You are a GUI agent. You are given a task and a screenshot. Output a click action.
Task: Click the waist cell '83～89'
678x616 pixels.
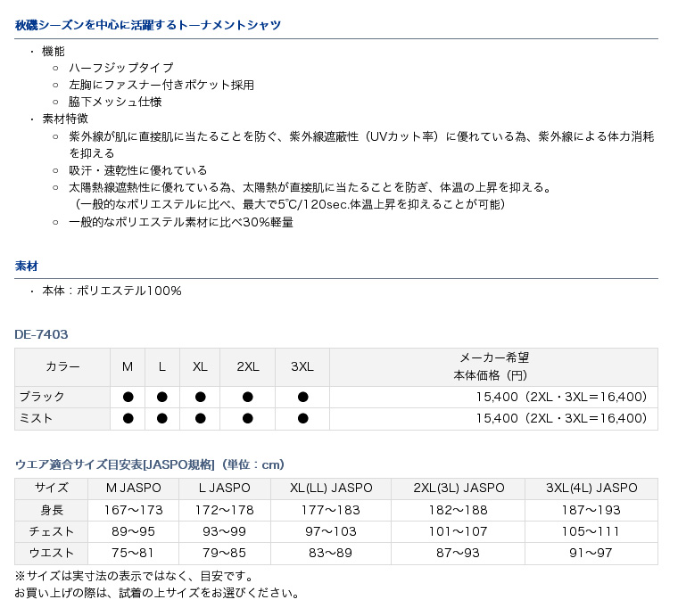pos(331,554)
